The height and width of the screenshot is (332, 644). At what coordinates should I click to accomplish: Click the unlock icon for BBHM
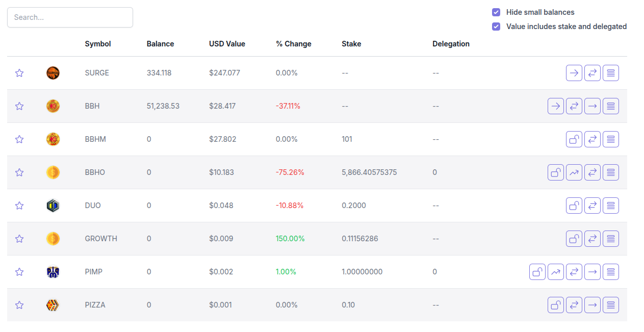574,139
